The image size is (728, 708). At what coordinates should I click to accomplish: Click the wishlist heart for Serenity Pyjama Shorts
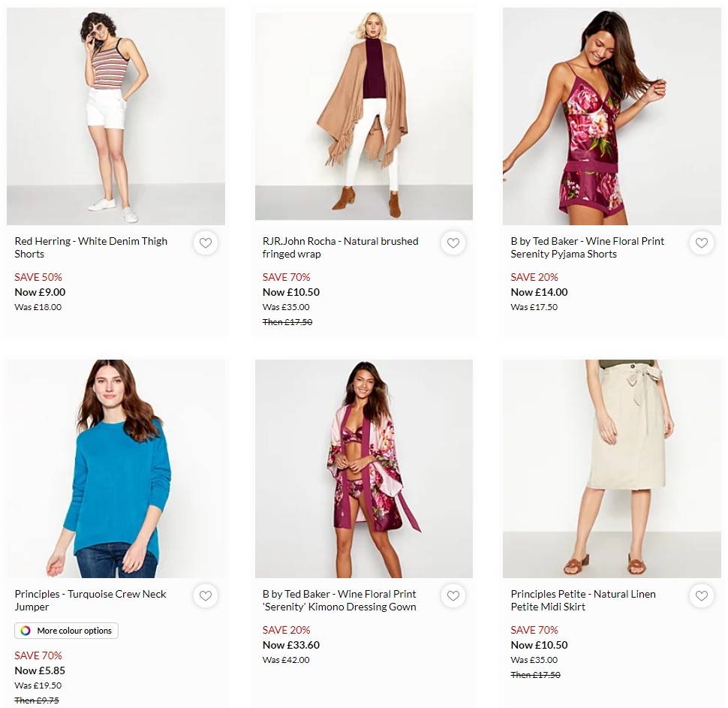701,243
